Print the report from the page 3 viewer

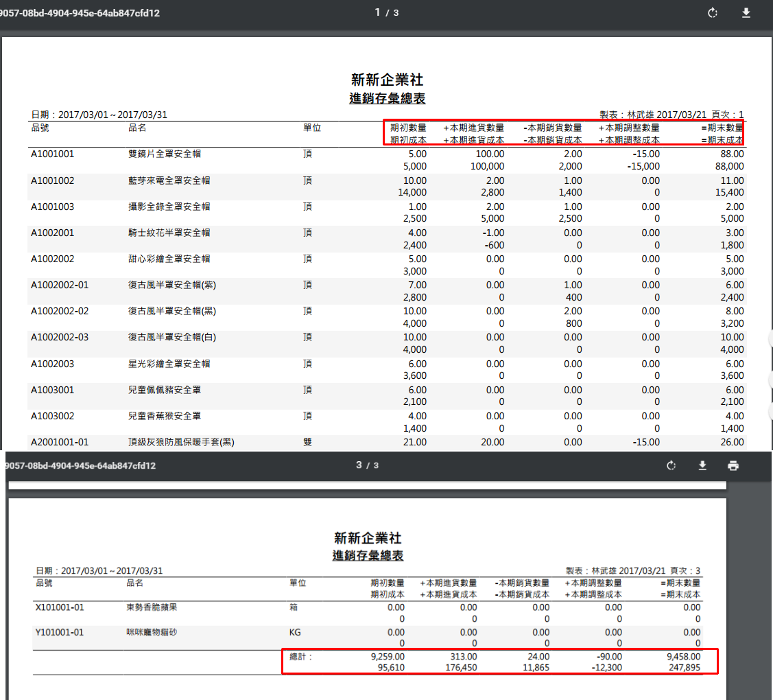click(x=733, y=465)
